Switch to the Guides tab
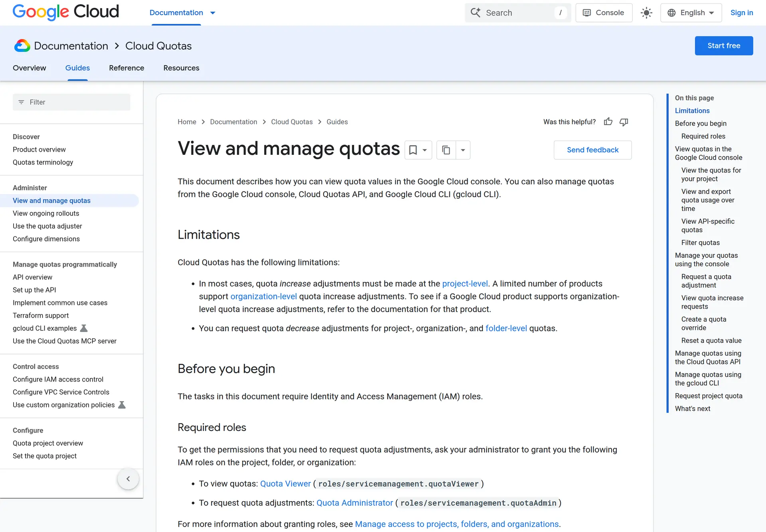Screen dimensions: 766x532 (x=77, y=68)
